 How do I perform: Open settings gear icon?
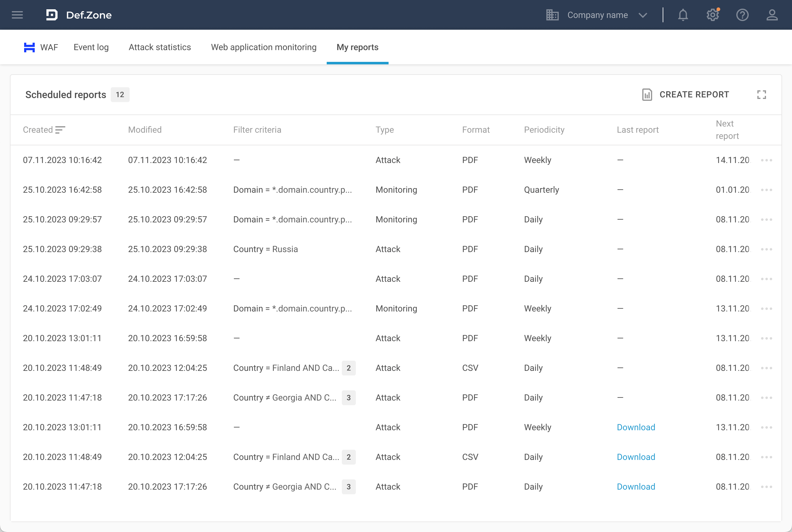click(x=712, y=15)
